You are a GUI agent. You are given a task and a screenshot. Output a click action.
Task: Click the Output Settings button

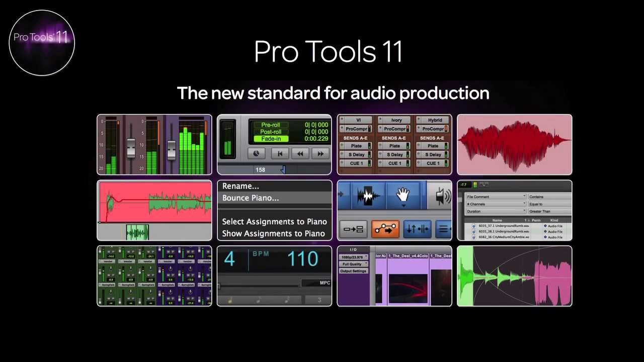coord(353,271)
